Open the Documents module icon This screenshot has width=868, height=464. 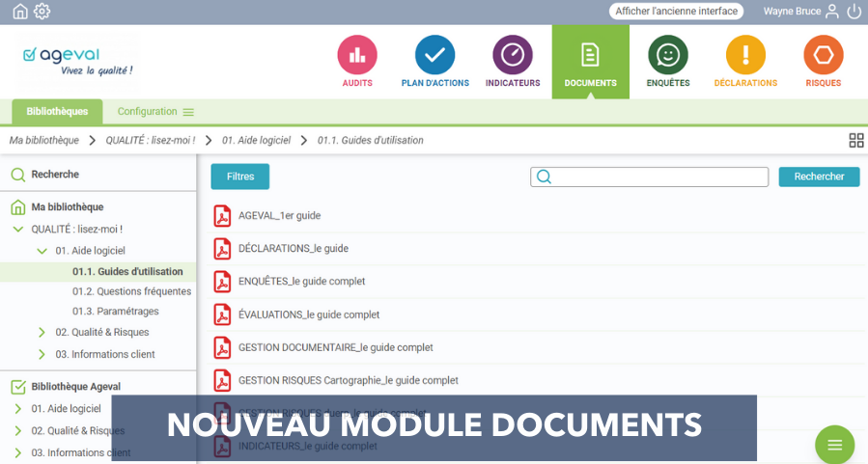coord(590,55)
